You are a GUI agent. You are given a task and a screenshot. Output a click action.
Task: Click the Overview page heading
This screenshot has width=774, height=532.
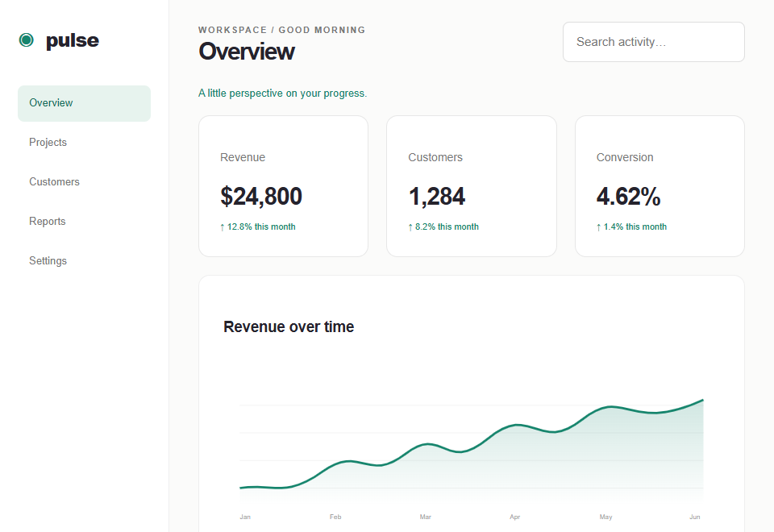click(x=247, y=52)
